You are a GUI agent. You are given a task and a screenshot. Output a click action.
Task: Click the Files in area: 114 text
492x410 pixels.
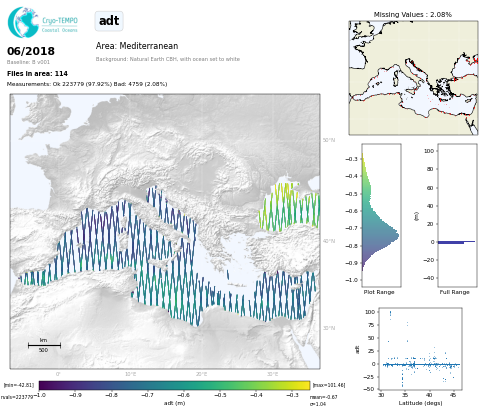pyautogui.click(x=37, y=73)
